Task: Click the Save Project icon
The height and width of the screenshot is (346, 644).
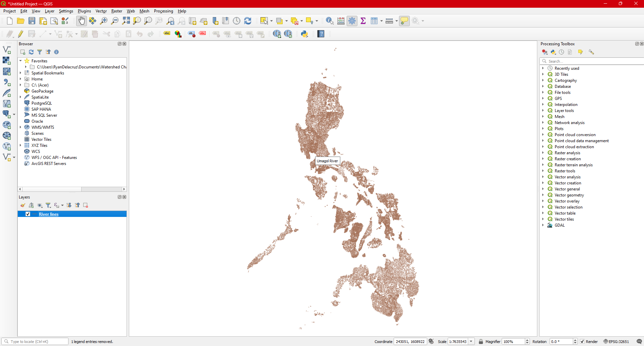Action: click(32, 21)
